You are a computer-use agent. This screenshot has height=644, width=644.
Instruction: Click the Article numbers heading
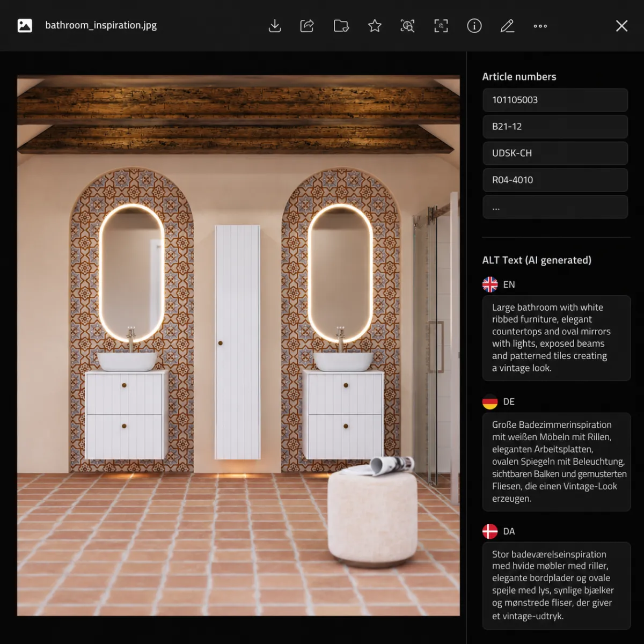pos(519,77)
